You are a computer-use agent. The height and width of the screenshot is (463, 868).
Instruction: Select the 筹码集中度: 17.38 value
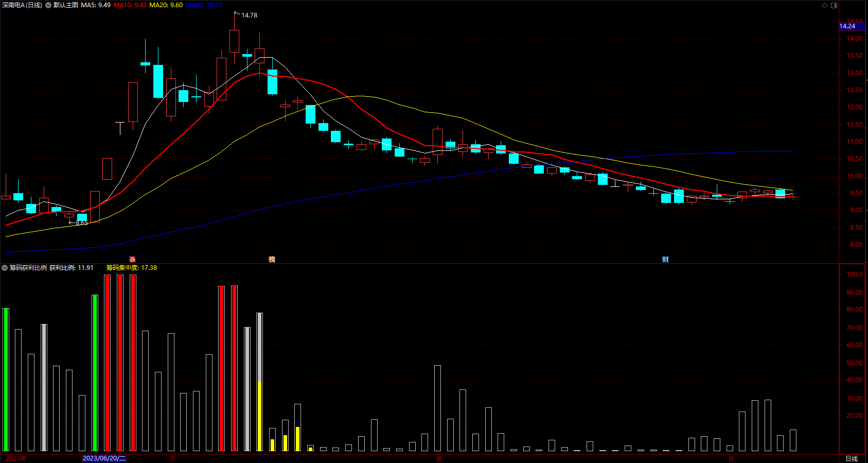tap(132, 268)
